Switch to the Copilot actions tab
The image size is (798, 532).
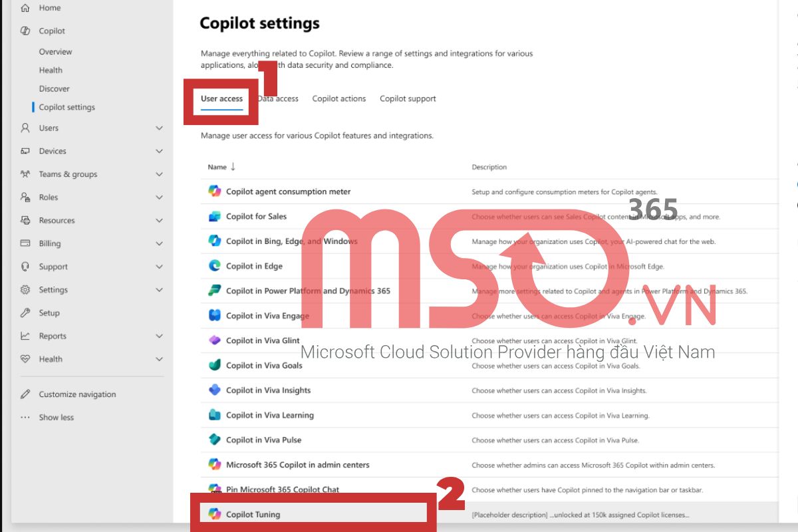tap(339, 98)
